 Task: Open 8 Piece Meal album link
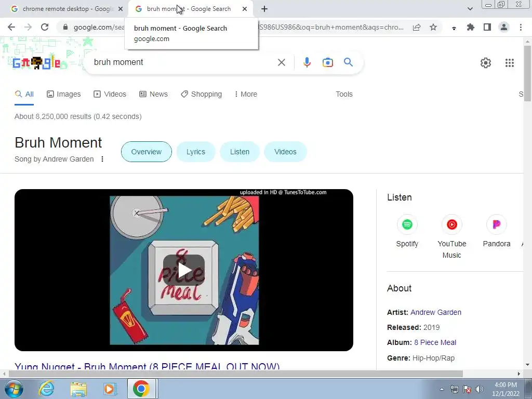coord(435,342)
